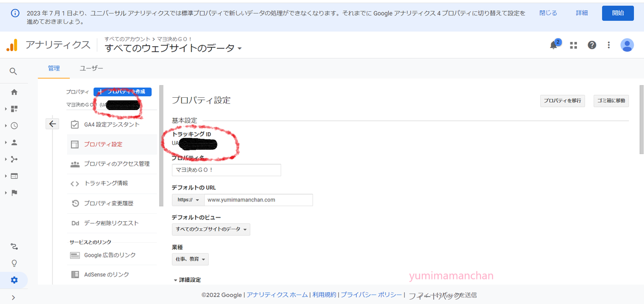Open the Realtime clock icon

pos(14,126)
